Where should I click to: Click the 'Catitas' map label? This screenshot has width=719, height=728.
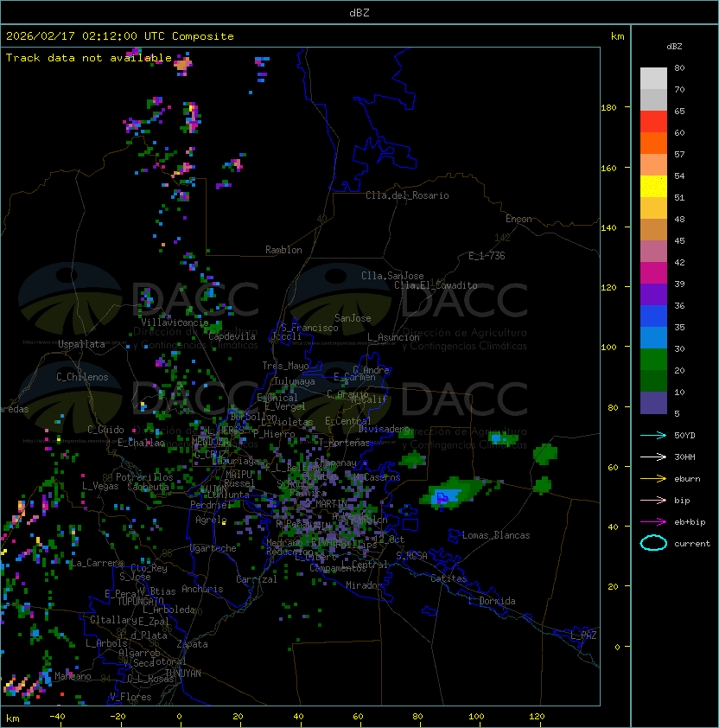tap(449, 578)
